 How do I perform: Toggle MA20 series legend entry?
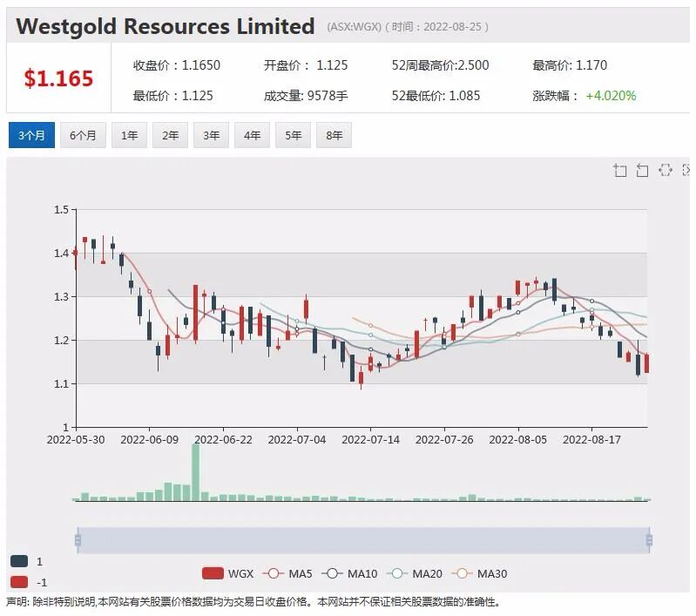[x=415, y=573]
